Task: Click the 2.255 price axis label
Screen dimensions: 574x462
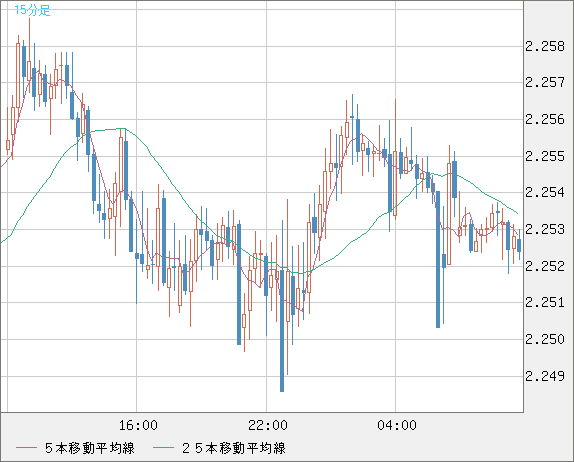Action: coord(545,156)
